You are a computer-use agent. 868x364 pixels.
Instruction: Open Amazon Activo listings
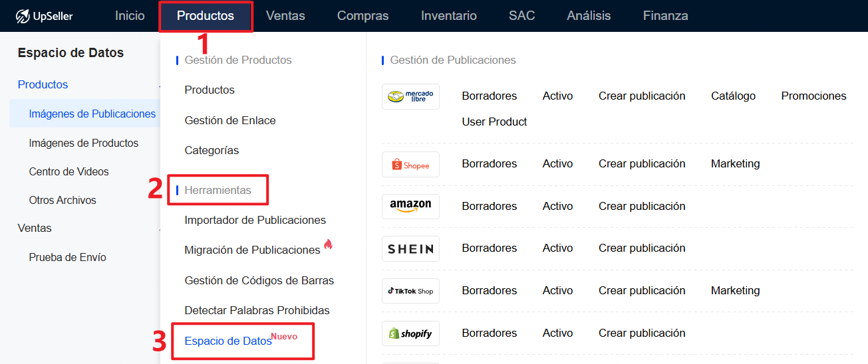pyautogui.click(x=557, y=206)
